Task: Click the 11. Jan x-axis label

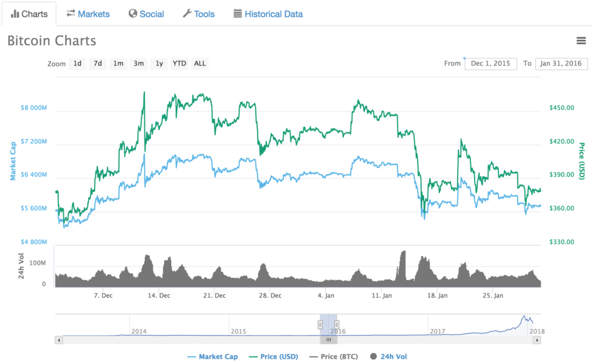Action: pyautogui.click(x=382, y=296)
